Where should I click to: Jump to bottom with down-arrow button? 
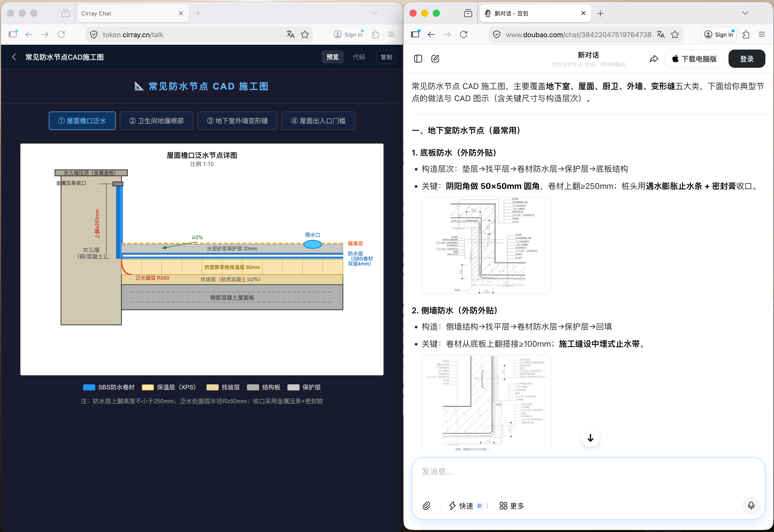point(590,438)
